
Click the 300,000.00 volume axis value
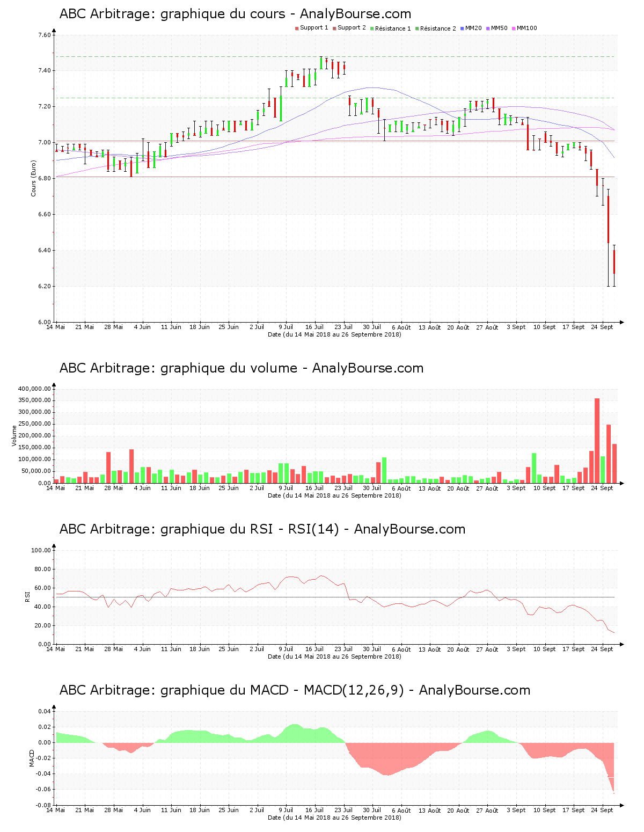[34, 412]
